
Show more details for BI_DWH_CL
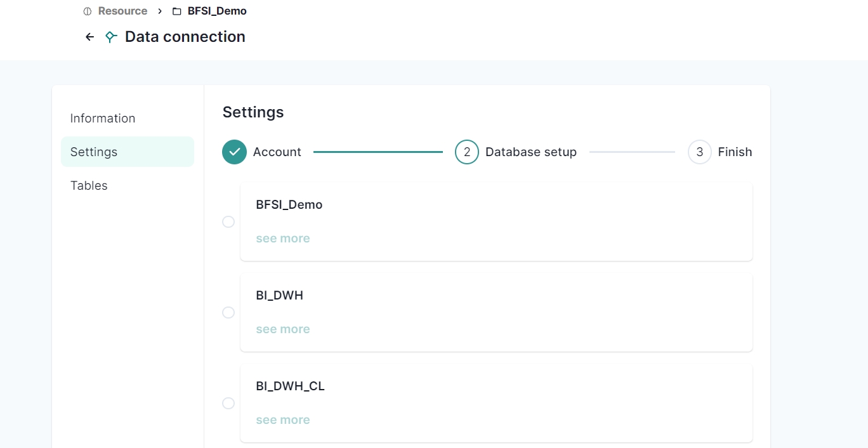tap(283, 420)
